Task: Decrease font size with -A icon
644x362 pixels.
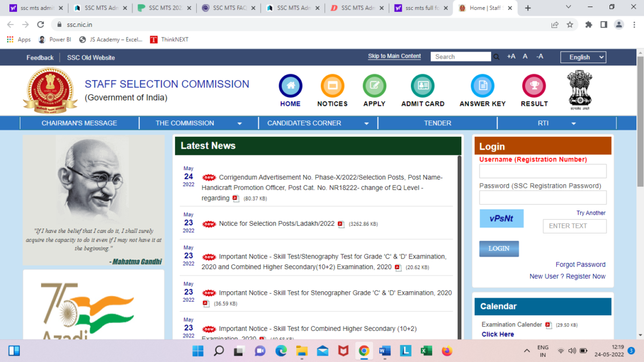Action: [539, 56]
